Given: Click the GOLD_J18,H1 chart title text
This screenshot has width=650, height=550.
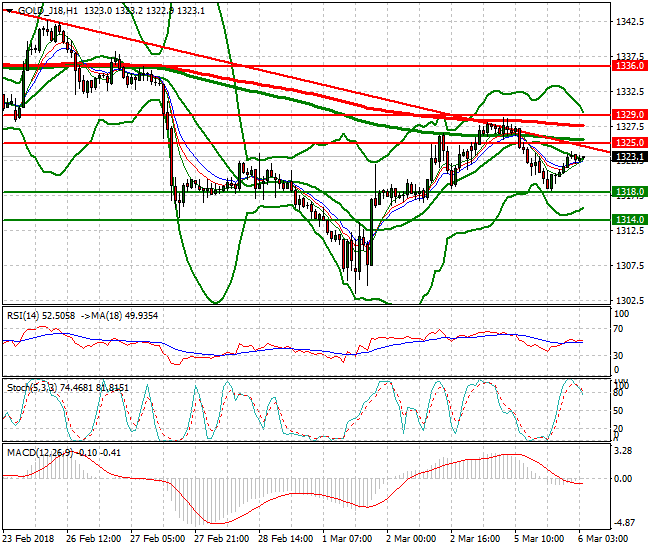Looking at the screenshot, I should pyautogui.click(x=48, y=11).
